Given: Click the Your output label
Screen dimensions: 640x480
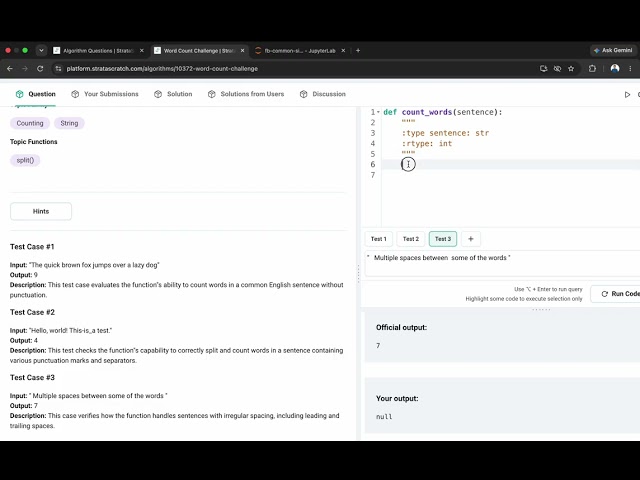Looking at the screenshot, I should [397, 398].
